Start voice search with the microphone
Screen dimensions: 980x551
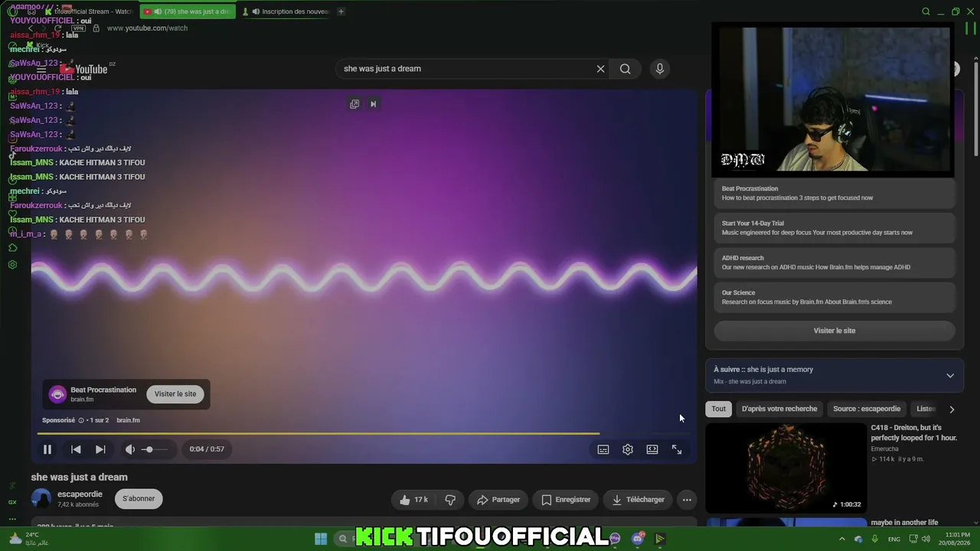point(660,69)
